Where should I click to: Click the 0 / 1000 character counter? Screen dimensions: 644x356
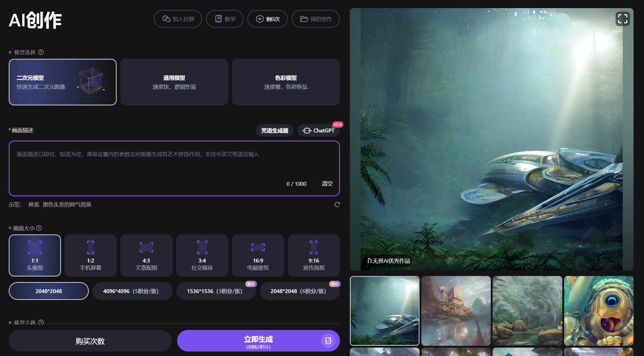tap(296, 184)
